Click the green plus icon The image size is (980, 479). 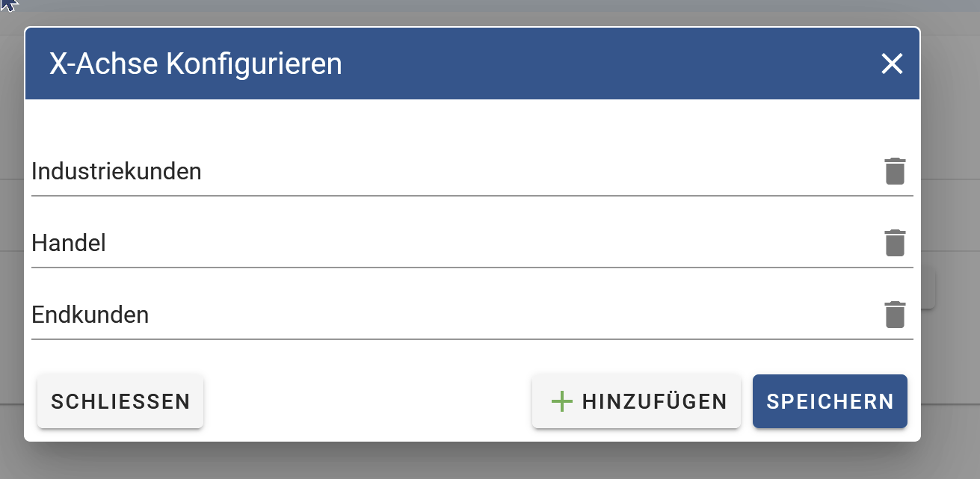(561, 401)
